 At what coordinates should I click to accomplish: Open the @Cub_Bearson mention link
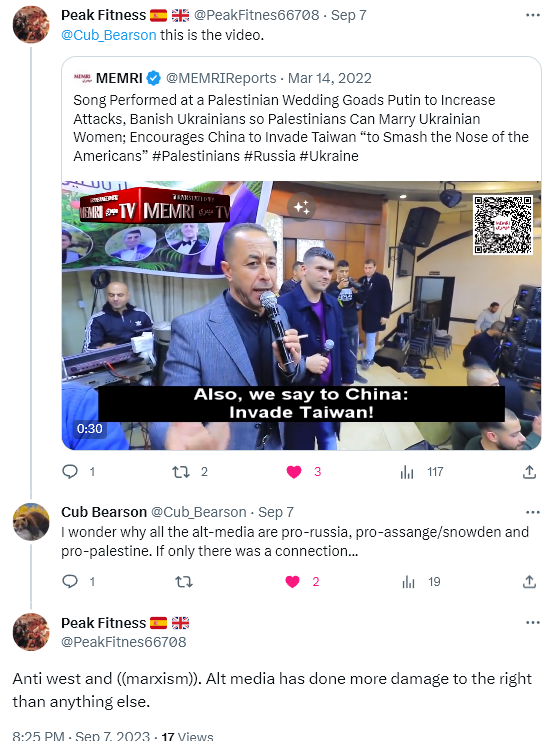coord(108,35)
